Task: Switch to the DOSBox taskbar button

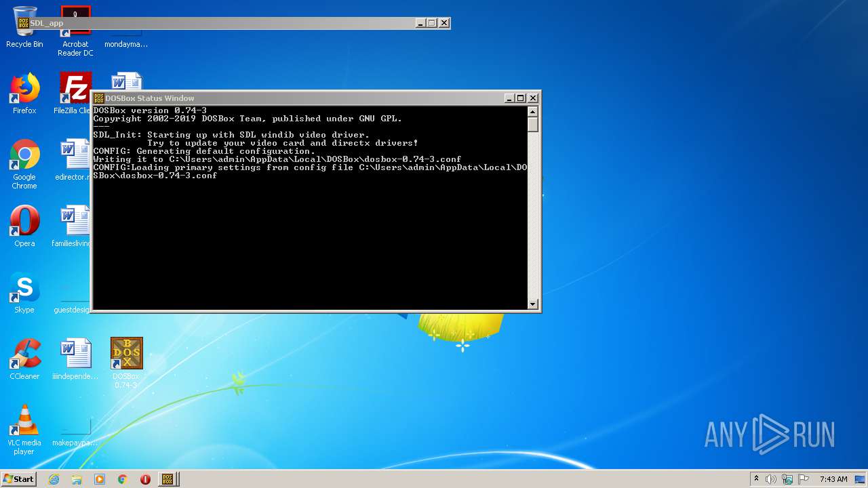Action: [x=168, y=479]
